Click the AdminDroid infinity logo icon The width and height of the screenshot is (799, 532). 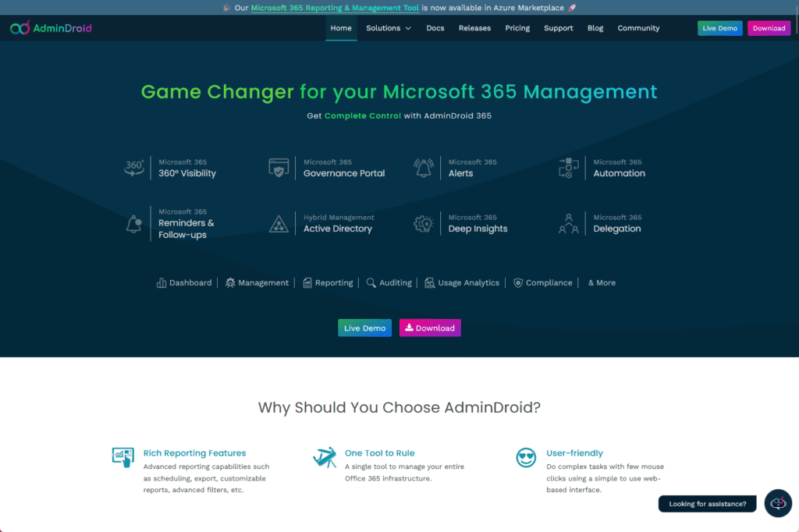(20, 27)
